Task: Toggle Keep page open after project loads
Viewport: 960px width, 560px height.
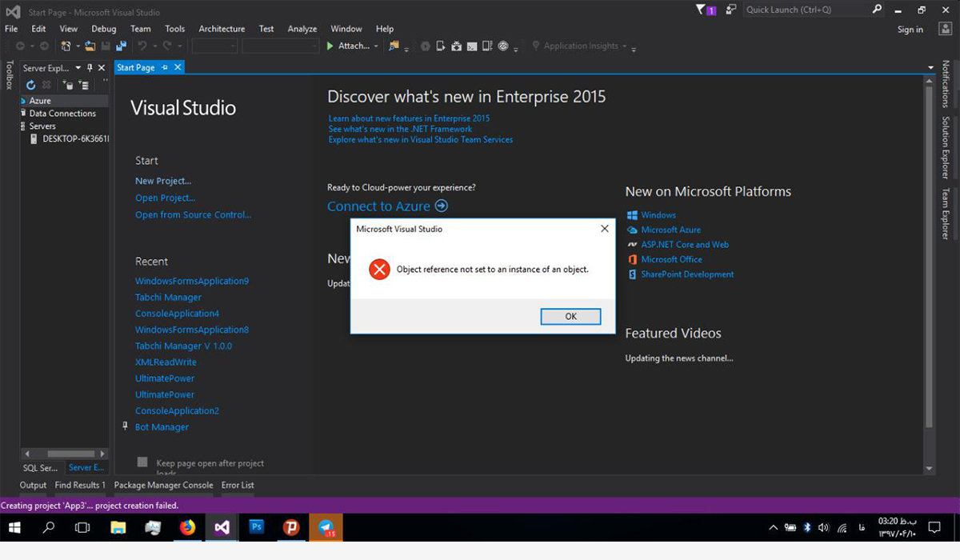Action: tap(142, 462)
